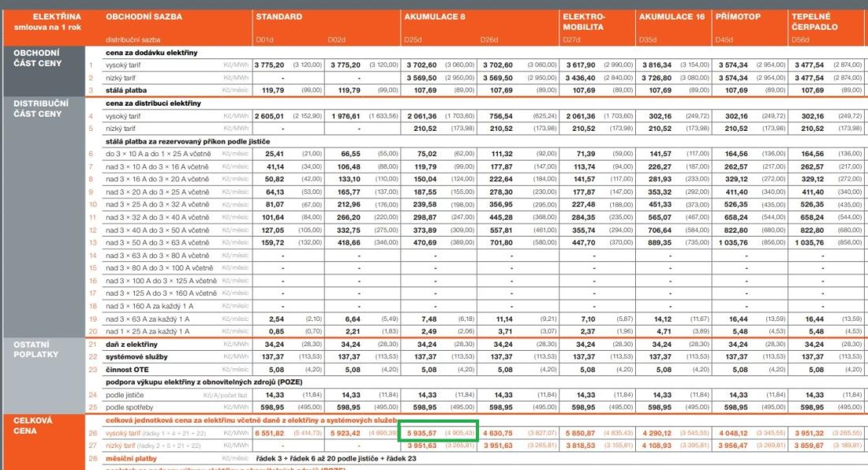The width and height of the screenshot is (868, 470).
Task: Select the 'daň z elektřiny' row label
Action: 131,344
